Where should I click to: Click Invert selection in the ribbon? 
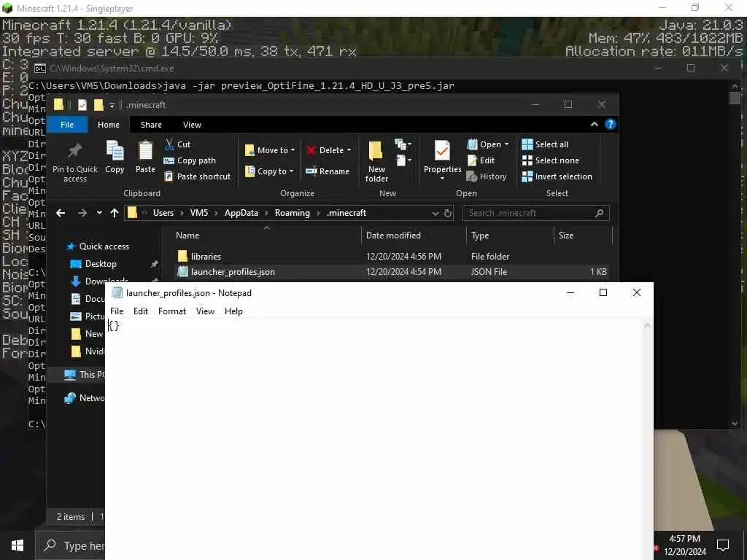557,176
